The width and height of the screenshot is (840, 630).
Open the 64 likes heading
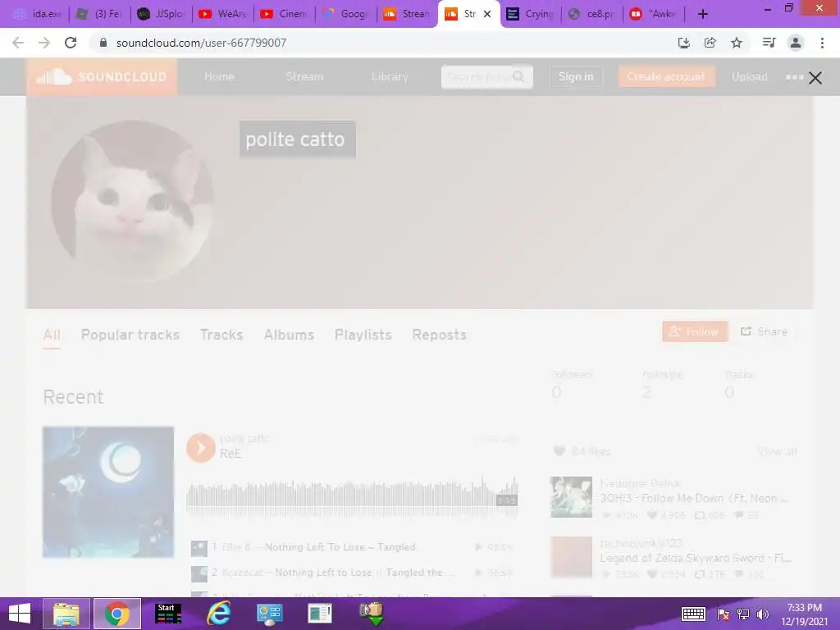[x=582, y=451]
